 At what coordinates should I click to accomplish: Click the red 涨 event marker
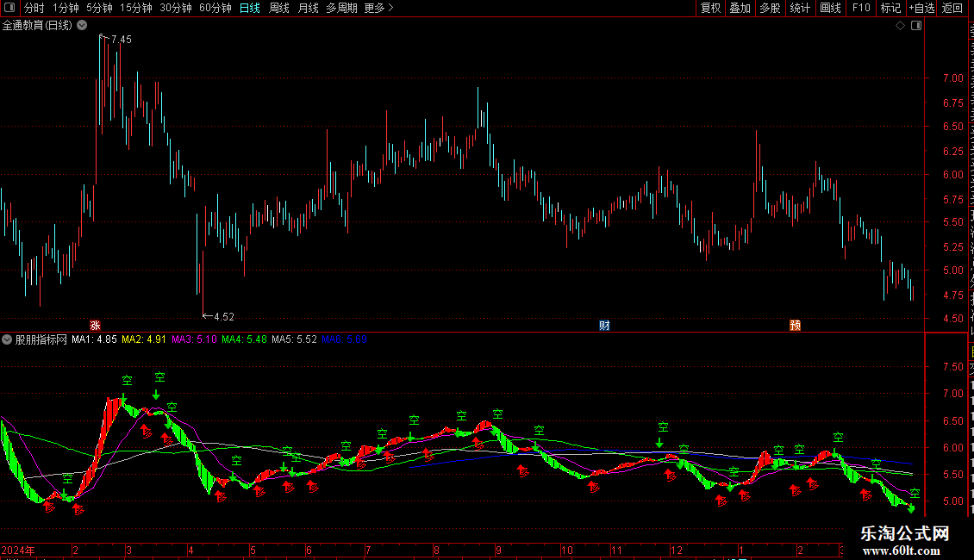point(95,326)
